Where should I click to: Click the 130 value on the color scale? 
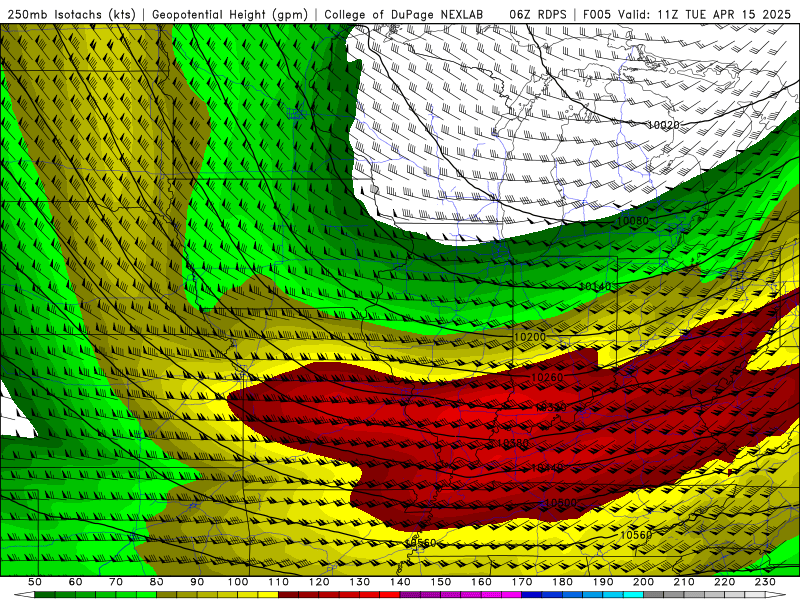pyautogui.click(x=360, y=582)
